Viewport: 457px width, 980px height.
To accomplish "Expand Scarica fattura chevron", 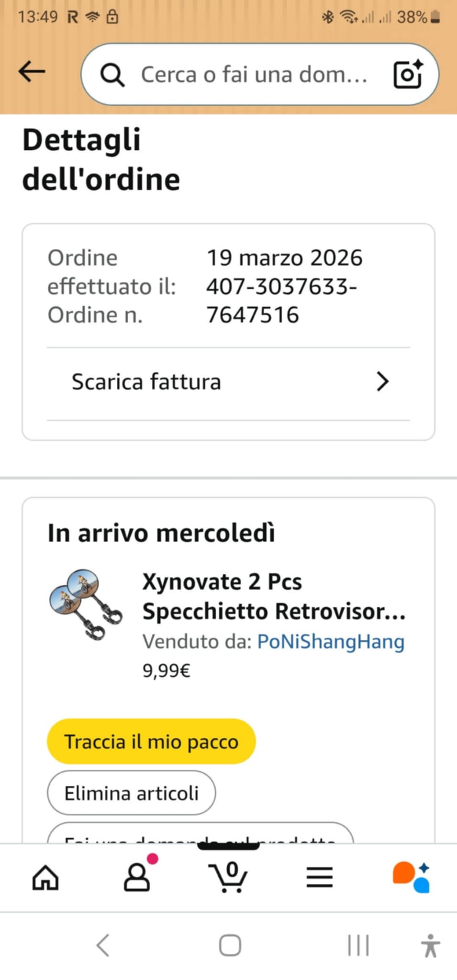I will pyautogui.click(x=382, y=382).
